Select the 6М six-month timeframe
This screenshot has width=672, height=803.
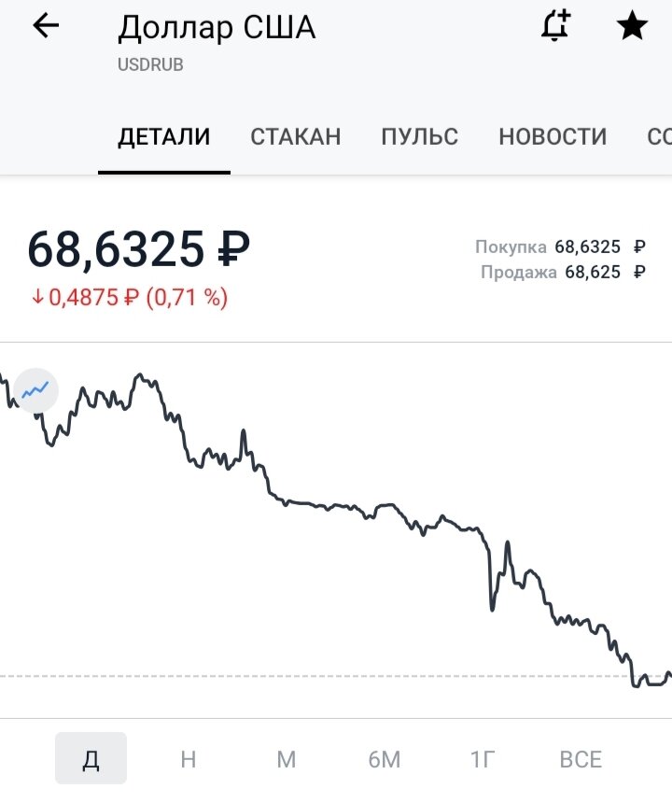click(x=383, y=758)
